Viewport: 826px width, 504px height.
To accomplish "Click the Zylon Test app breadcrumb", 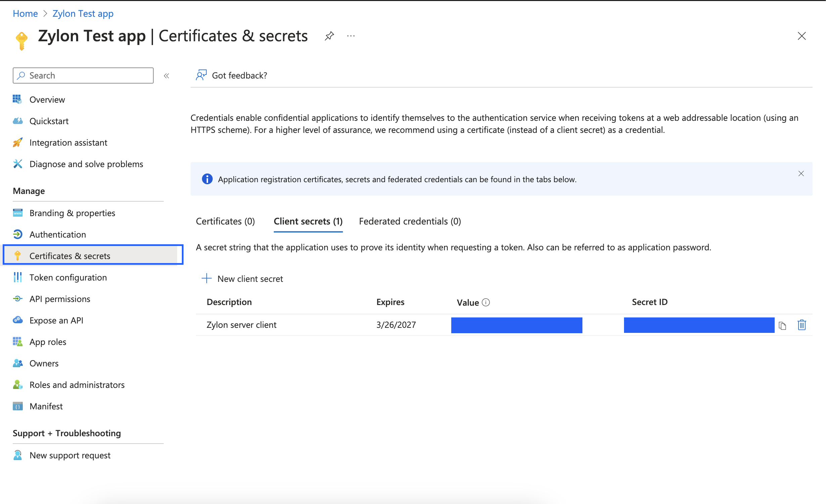I will tap(83, 13).
